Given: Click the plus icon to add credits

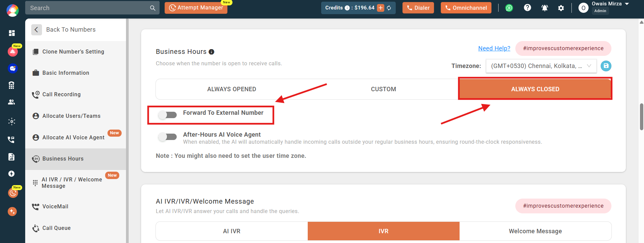Looking at the screenshot, I should (381, 8).
